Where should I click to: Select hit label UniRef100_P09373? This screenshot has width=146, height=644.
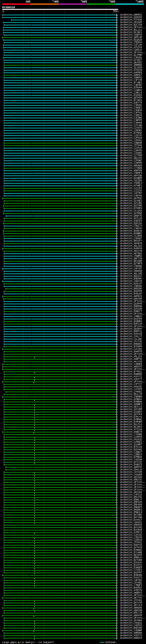point(131,578)
